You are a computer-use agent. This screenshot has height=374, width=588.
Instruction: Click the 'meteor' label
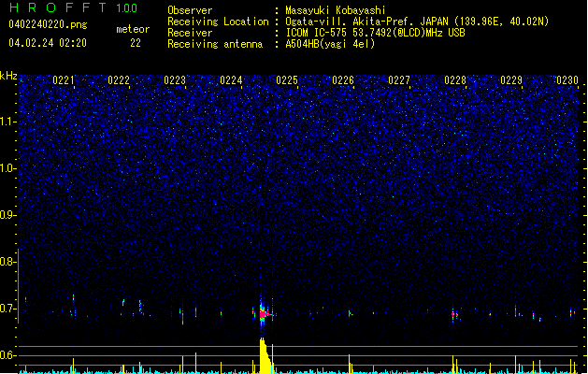(x=133, y=29)
